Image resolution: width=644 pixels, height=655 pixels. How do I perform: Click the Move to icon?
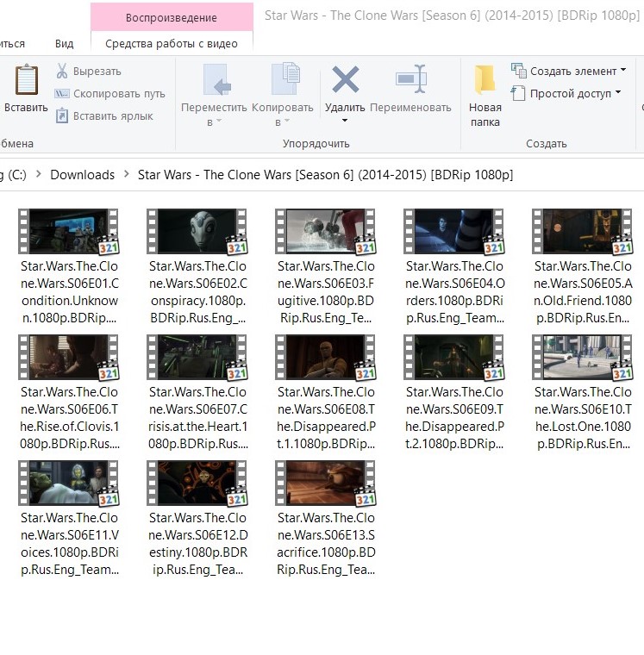coord(217,79)
